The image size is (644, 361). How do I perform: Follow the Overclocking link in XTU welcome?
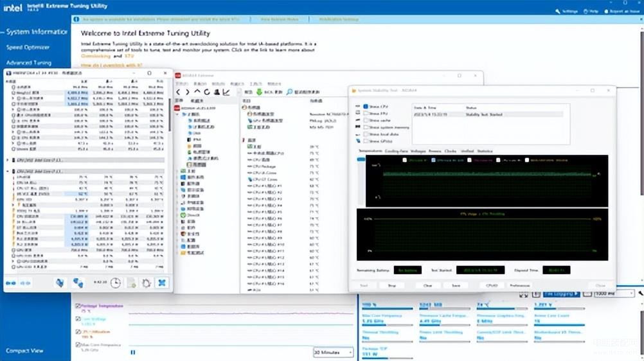96,56
